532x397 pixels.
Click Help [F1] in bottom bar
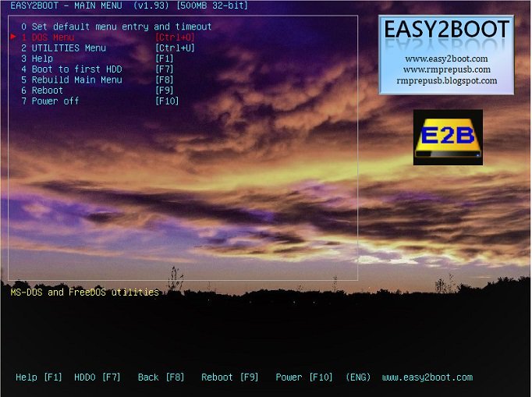pos(39,378)
